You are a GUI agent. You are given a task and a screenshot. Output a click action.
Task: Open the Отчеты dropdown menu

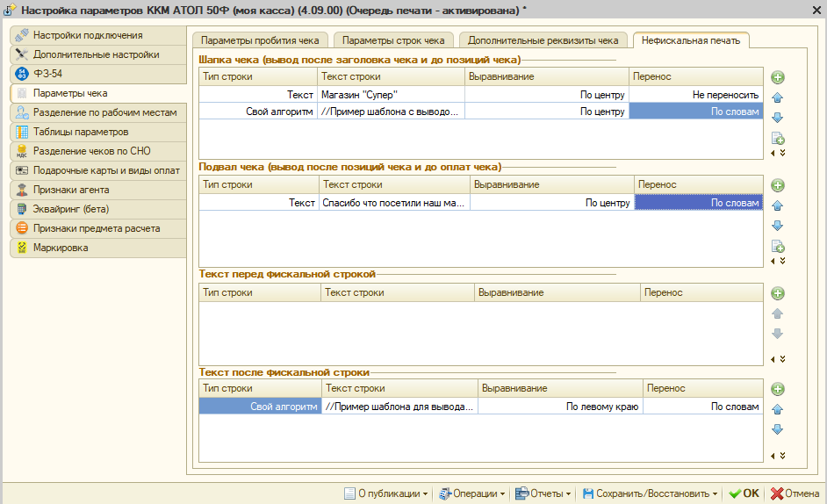pyautogui.click(x=543, y=493)
